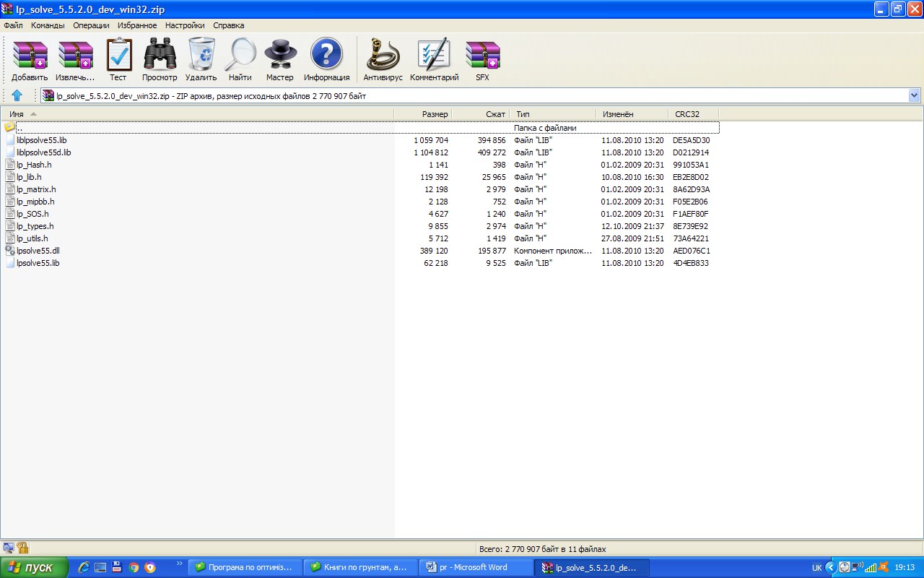Launch Google Chrome from Quick Launch

(x=134, y=568)
